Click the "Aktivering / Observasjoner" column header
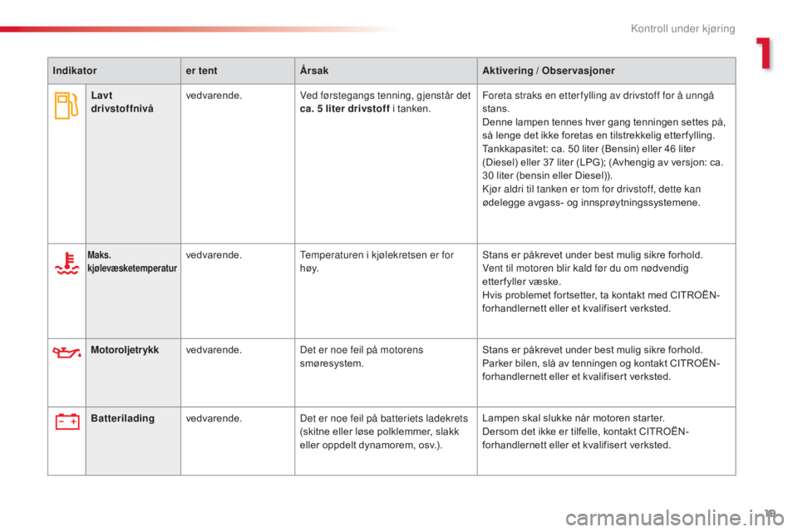The width and height of the screenshot is (798, 532). (549, 71)
